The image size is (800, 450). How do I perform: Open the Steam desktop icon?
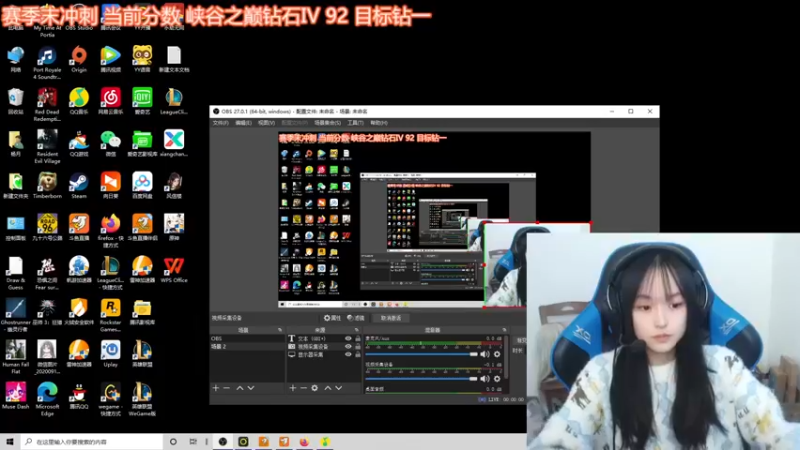tap(79, 186)
